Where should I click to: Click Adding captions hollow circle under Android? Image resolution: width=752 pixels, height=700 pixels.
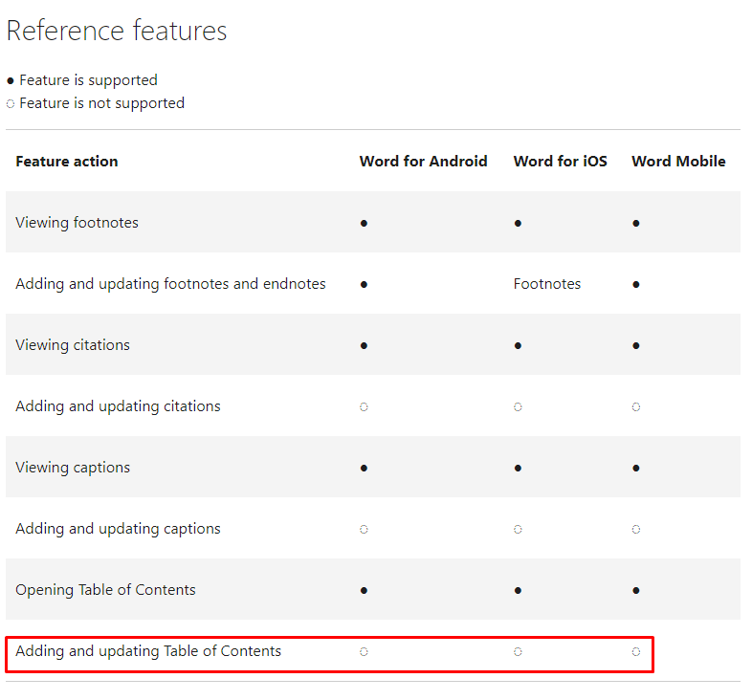(364, 530)
